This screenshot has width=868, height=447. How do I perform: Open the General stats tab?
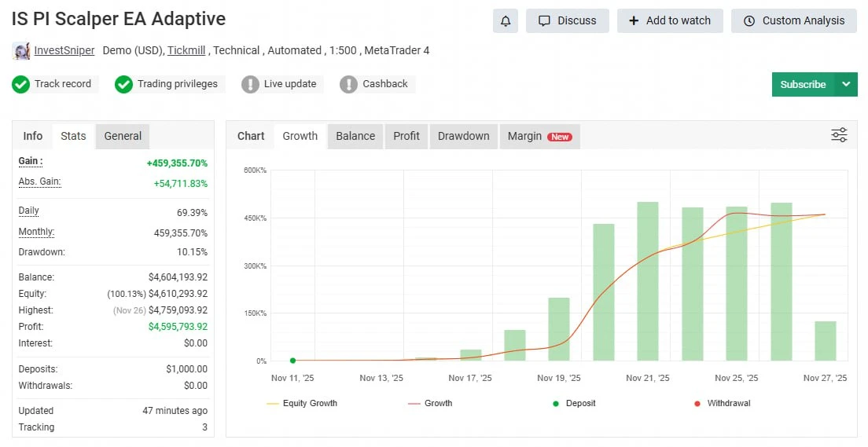[x=123, y=136]
